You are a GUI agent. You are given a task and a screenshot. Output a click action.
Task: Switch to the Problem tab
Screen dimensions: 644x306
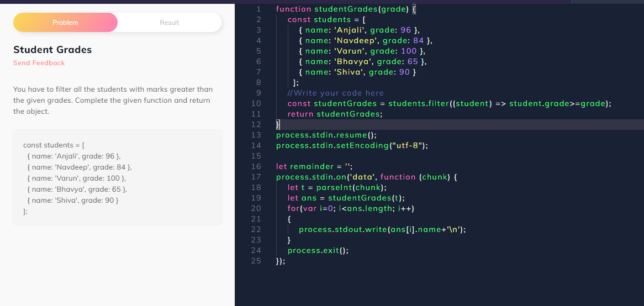[x=65, y=23]
